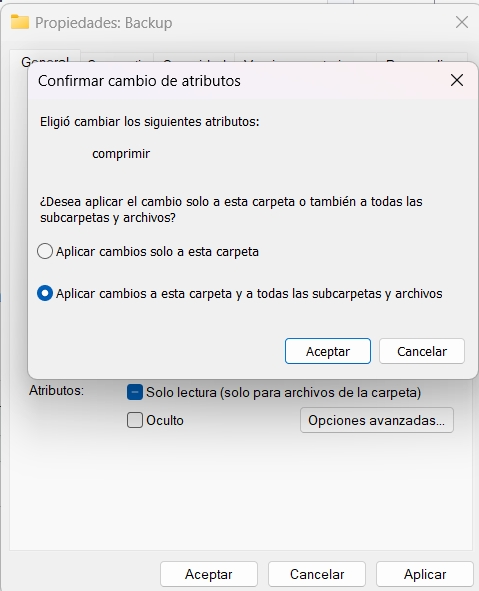479x591 pixels.
Task: Confirm attribute change with dialog Aceptar
Action: coord(327,351)
